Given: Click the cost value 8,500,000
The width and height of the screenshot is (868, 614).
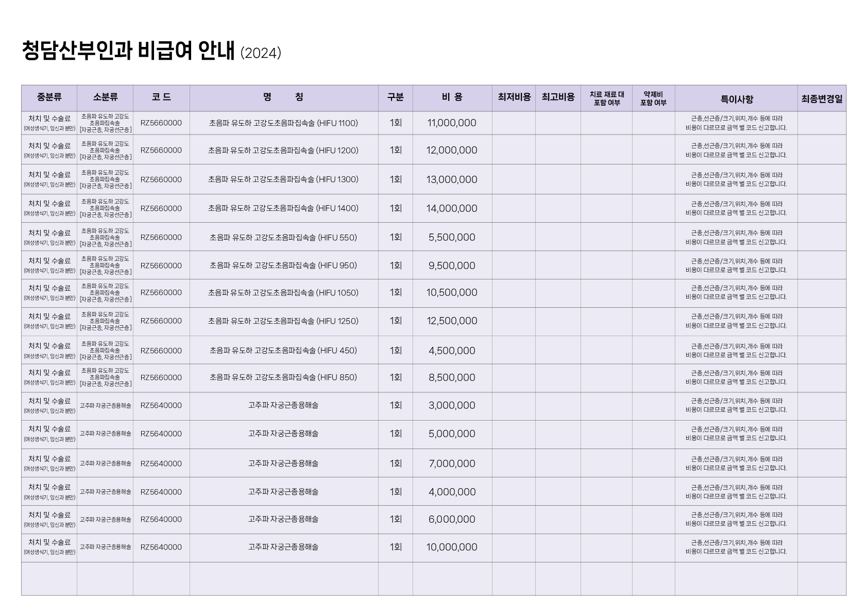Looking at the screenshot, I should [x=452, y=377].
